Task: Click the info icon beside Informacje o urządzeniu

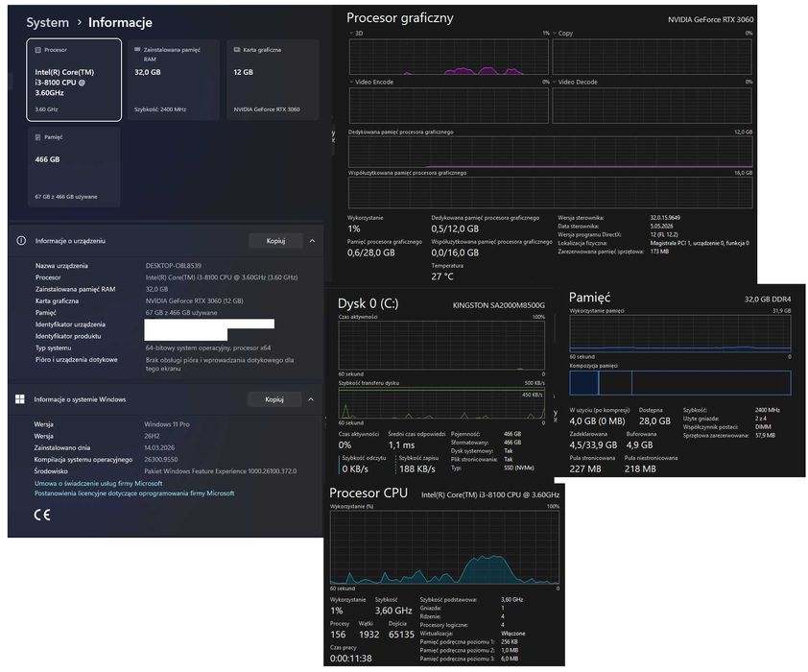Action: pos(21,241)
